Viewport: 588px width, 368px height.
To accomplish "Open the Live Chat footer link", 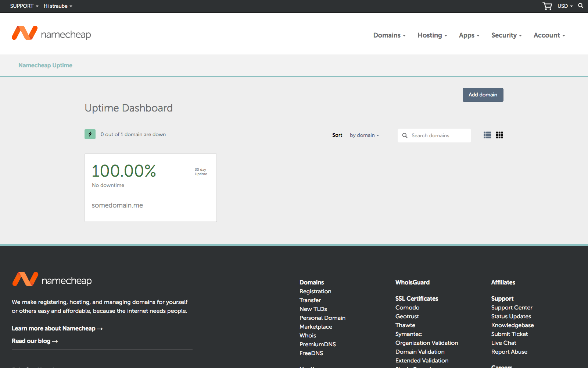I will click(x=503, y=343).
